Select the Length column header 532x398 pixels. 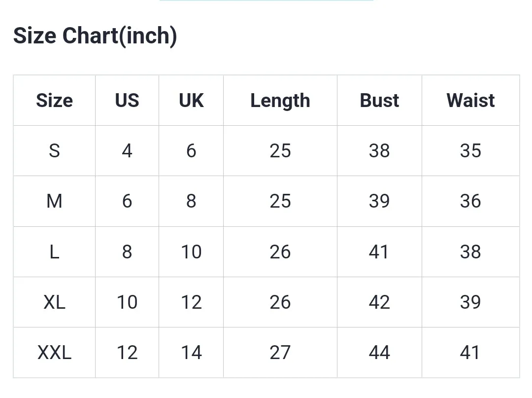pos(280,101)
